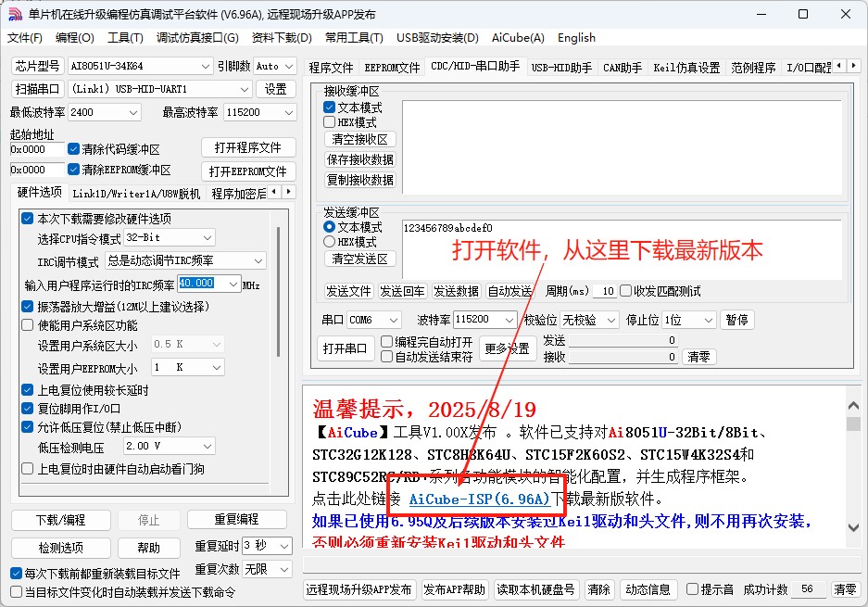Image resolution: width=868 pixels, height=607 pixels.
Task: Open pin count Auto dropdown
Action: click(275, 67)
